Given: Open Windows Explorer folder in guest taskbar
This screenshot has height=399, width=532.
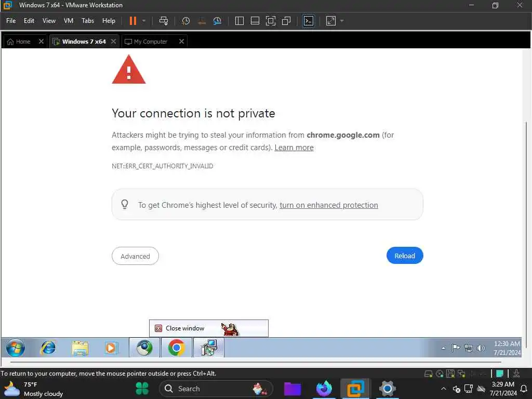Looking at the screenshot, I should pyautogui.click(x=79, y=348).
